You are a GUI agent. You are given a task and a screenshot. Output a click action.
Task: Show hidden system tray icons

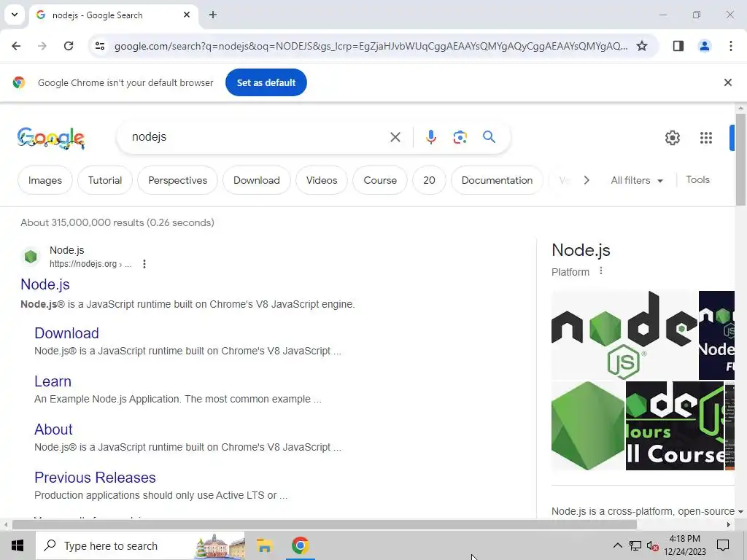coord(617,545)
